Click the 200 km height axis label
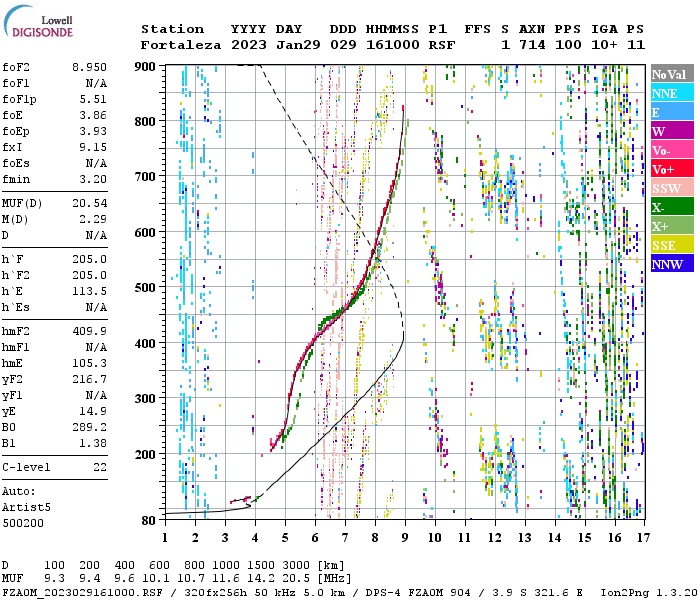The image size is (700, 600). [x=145, y=454]
